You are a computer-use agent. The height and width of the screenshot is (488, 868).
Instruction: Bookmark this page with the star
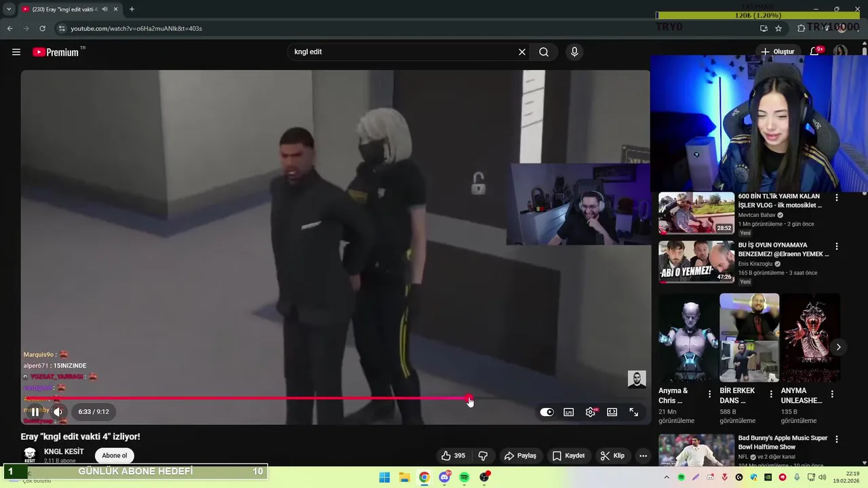click(778, 28)
